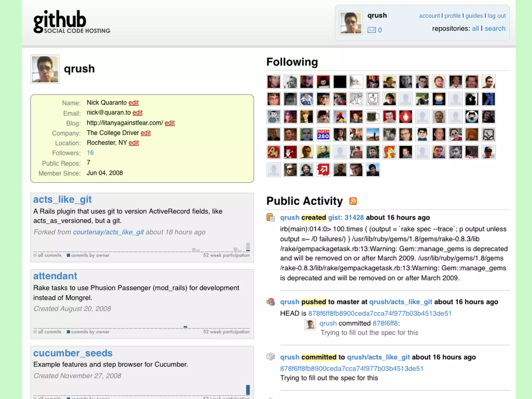Screen dimensions: 532x399
Task: Open the North 280 sign avatar
Action: click(x=323, y=135)
